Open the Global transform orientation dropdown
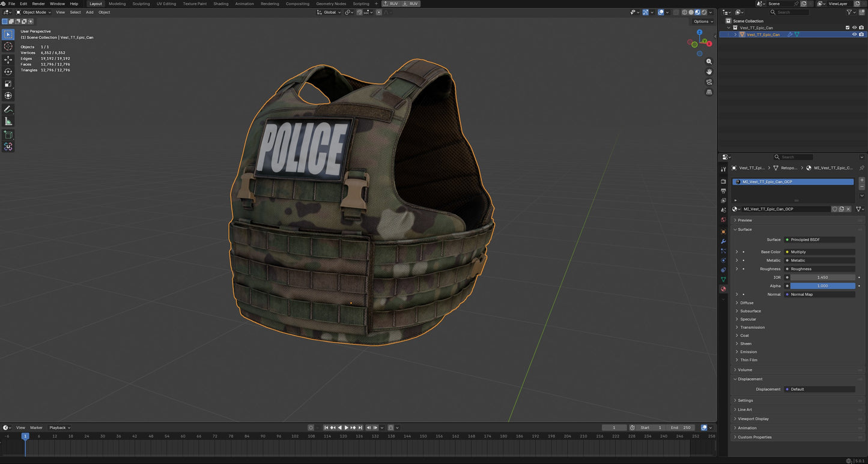Image resolution: width=868 pixels, height=464 pixels. pyautogui.click(x=329, y=12)
